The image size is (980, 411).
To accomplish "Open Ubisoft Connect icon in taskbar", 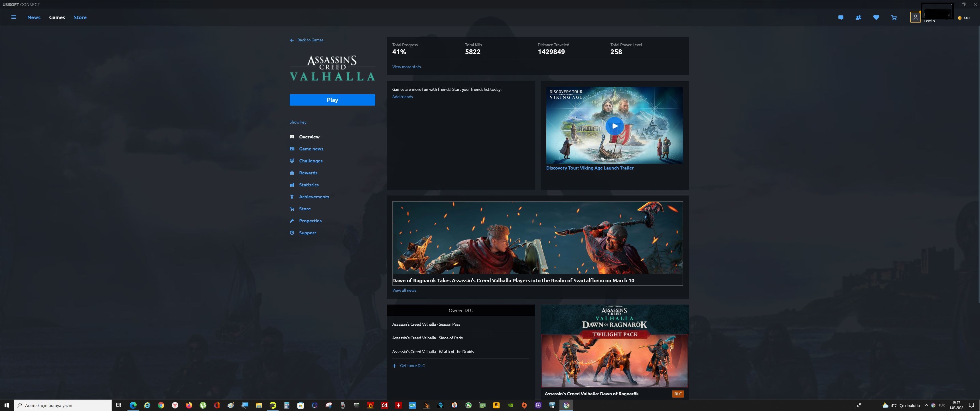I will point(566,405).
